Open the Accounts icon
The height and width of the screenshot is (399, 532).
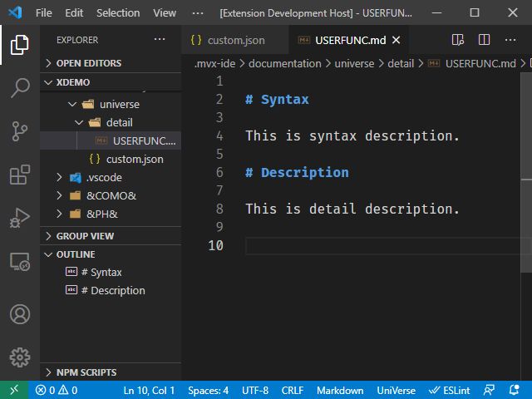(x=20, y=314)
